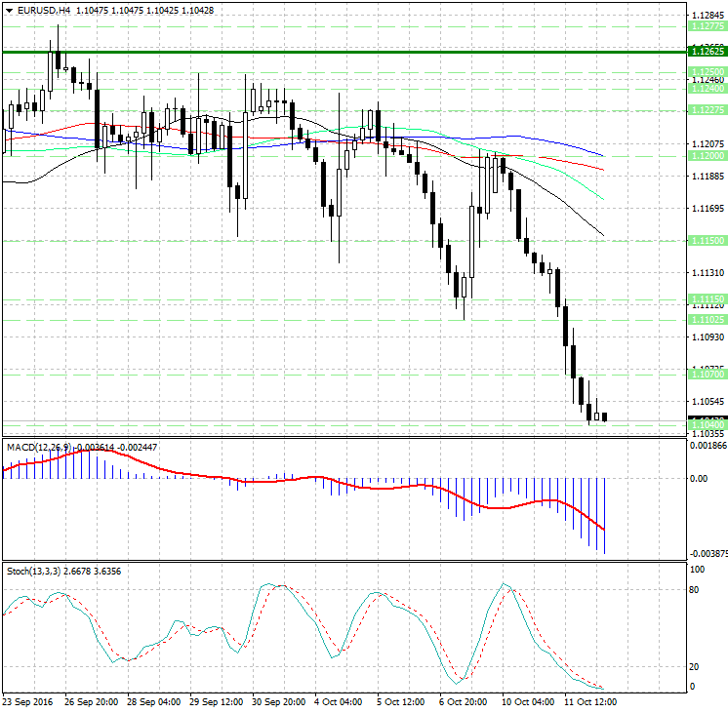
Task: Select the 30 Sep 20:00 time label
Action: [x=277, y=701]
